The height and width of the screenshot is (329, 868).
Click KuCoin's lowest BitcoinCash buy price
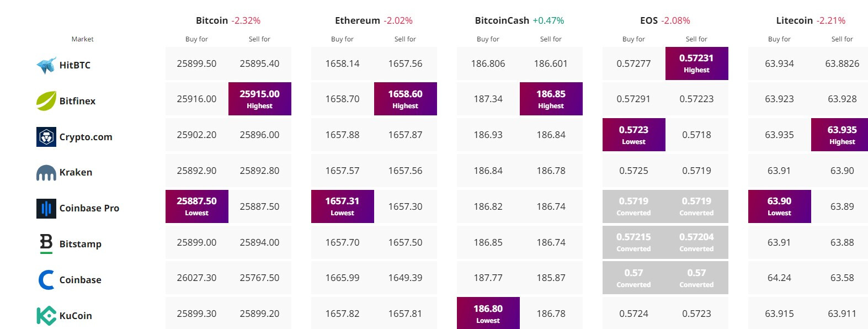click(x=488, y=313)
